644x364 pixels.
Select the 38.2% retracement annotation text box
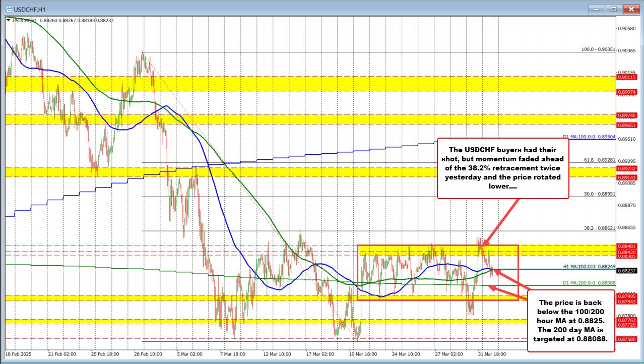504,168
